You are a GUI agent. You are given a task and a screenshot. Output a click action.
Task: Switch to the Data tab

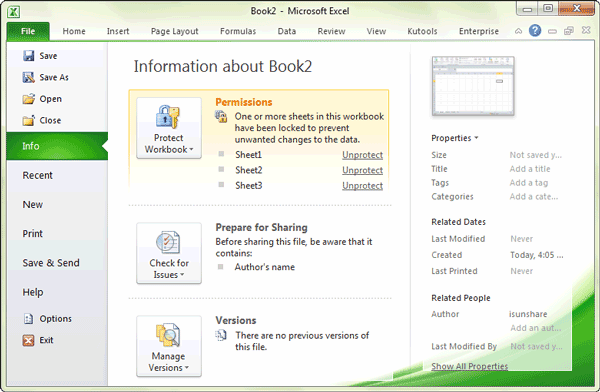[x=287, y=31]
